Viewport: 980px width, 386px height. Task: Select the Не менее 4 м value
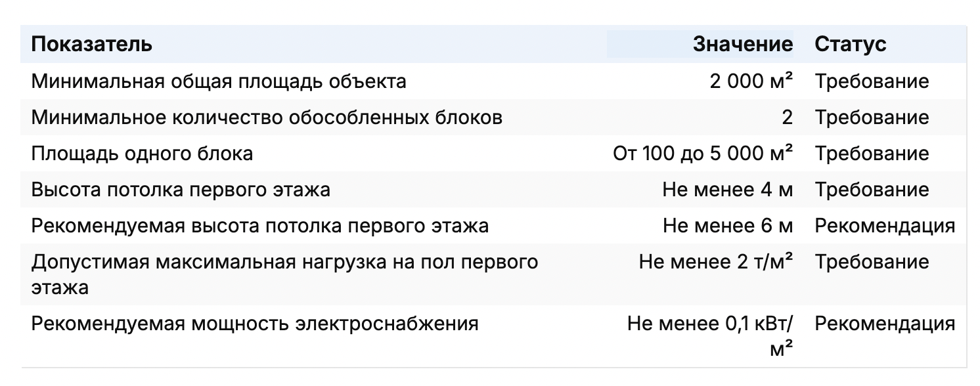(728, 190)
